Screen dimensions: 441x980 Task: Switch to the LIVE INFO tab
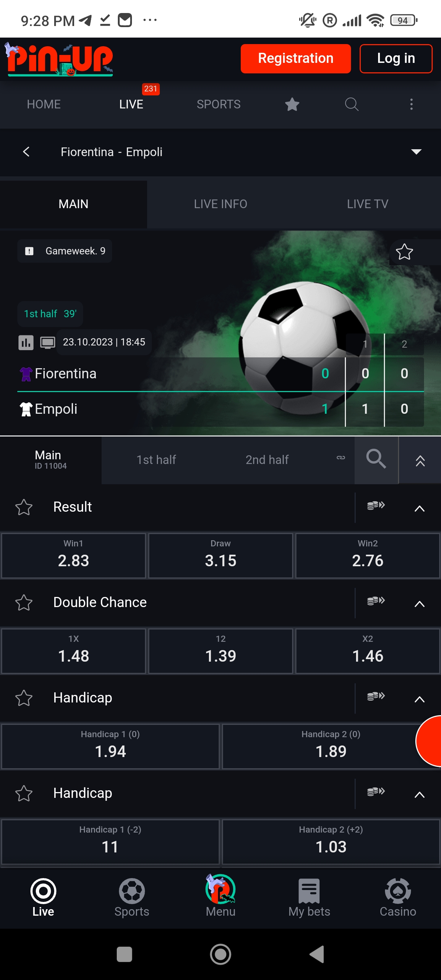220,204
